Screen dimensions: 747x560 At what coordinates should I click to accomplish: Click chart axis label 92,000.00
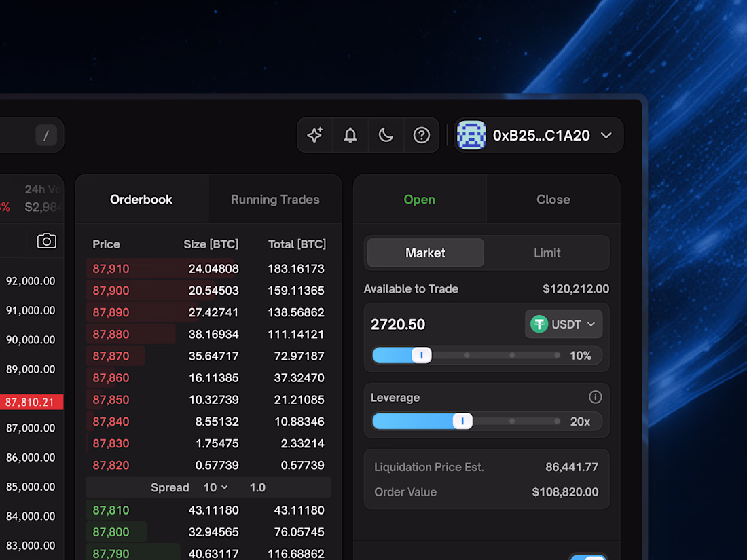31,281
